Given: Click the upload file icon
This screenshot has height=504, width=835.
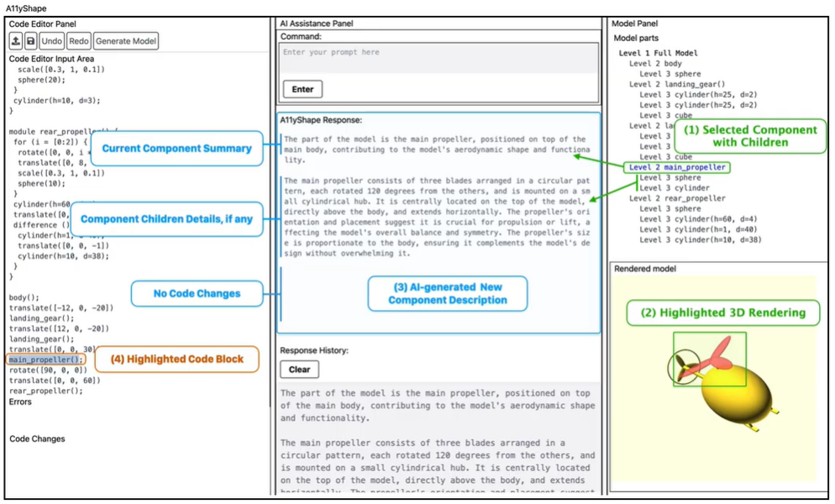Looking at the screenshot, I should pyautogui.click(x=16, y=41).
